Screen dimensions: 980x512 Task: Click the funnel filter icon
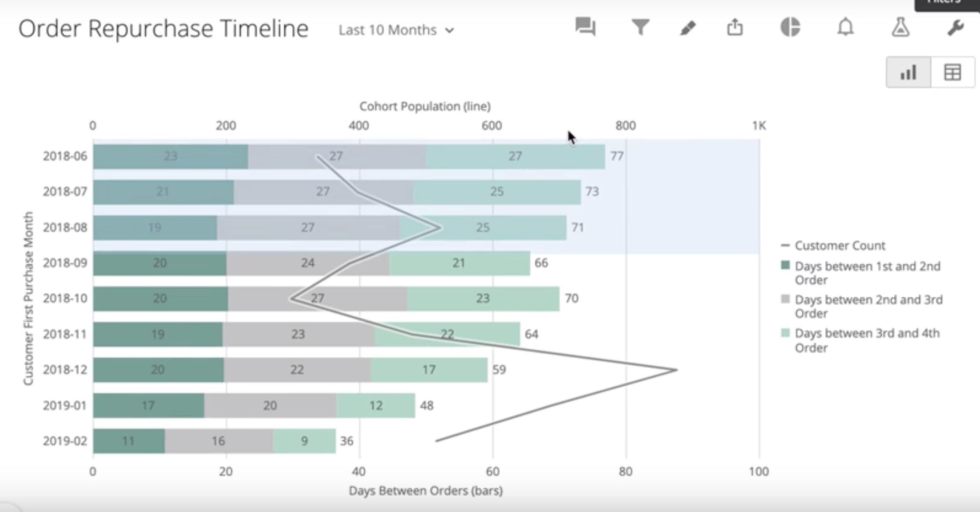[x=640, y=27]
